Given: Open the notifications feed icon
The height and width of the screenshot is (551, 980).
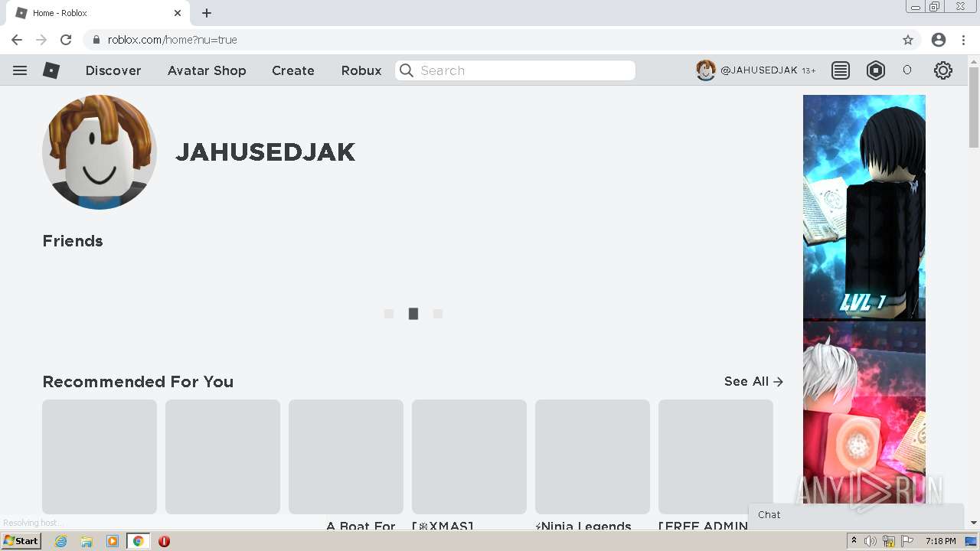Looking at the screenshot, I should pyautogui.click(x=841, y=70).
